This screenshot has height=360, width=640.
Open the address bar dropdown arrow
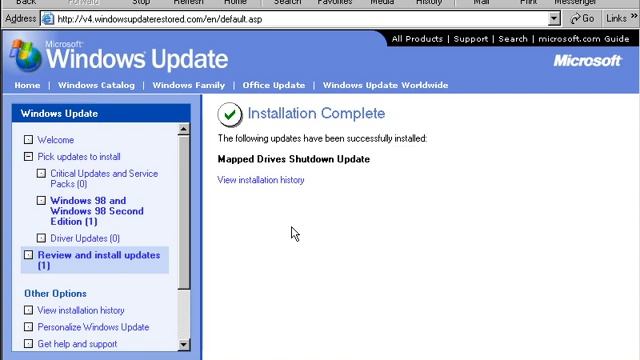tap(554, 18)
